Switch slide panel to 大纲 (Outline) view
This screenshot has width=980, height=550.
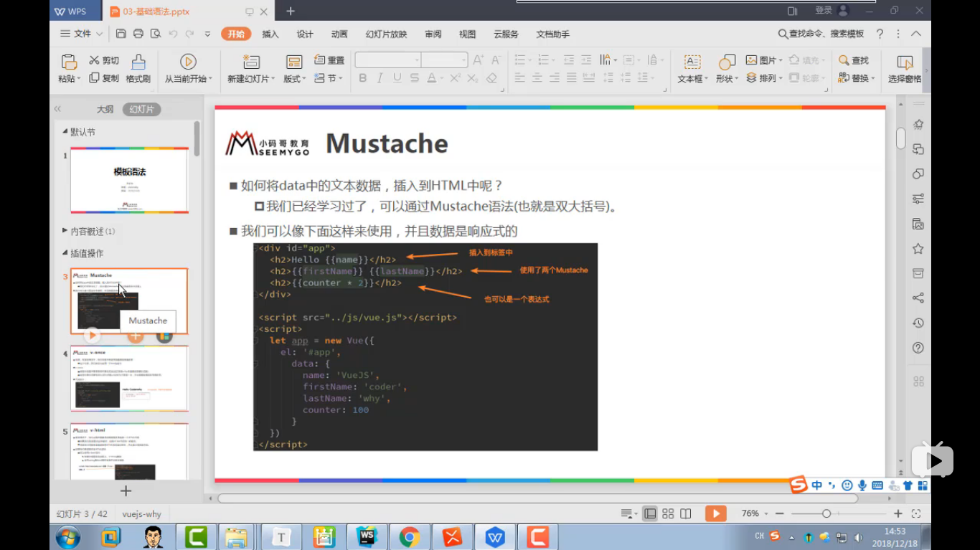click(105, 109)
